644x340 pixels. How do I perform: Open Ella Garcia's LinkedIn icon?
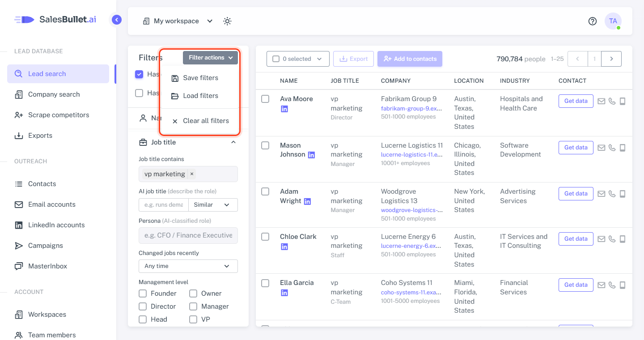pos(284,293)
